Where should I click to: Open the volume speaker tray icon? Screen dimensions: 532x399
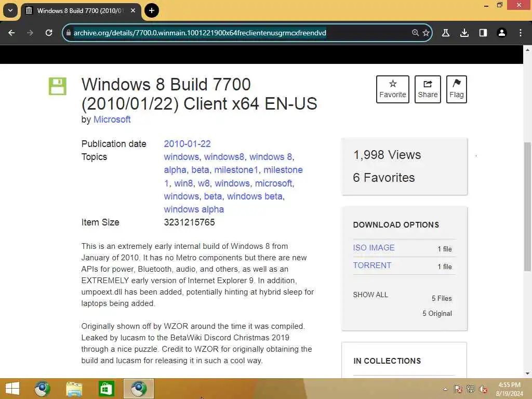pos(483,389)
